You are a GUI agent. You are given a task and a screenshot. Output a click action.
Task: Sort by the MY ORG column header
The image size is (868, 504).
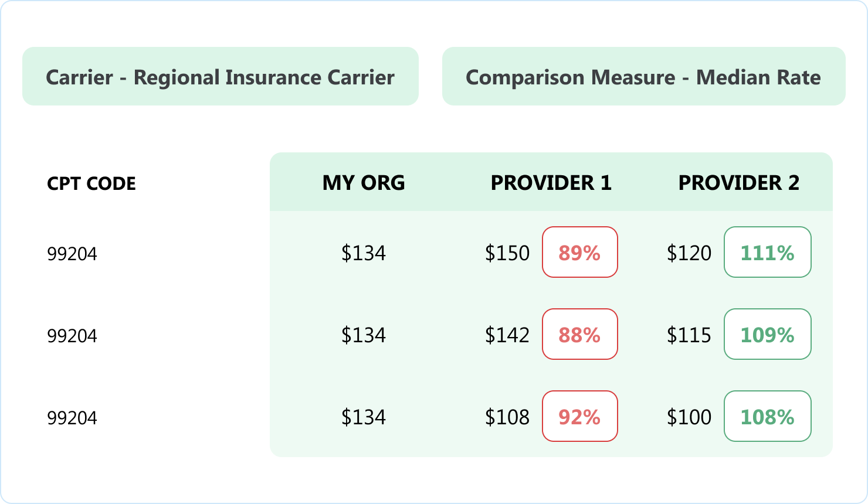point(364,183)
